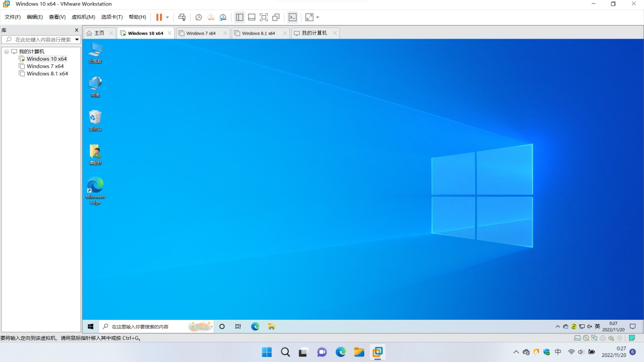Click the CD/DVD device status icon
Viewport: 644px width, 362px height.
tap(586, 338)
